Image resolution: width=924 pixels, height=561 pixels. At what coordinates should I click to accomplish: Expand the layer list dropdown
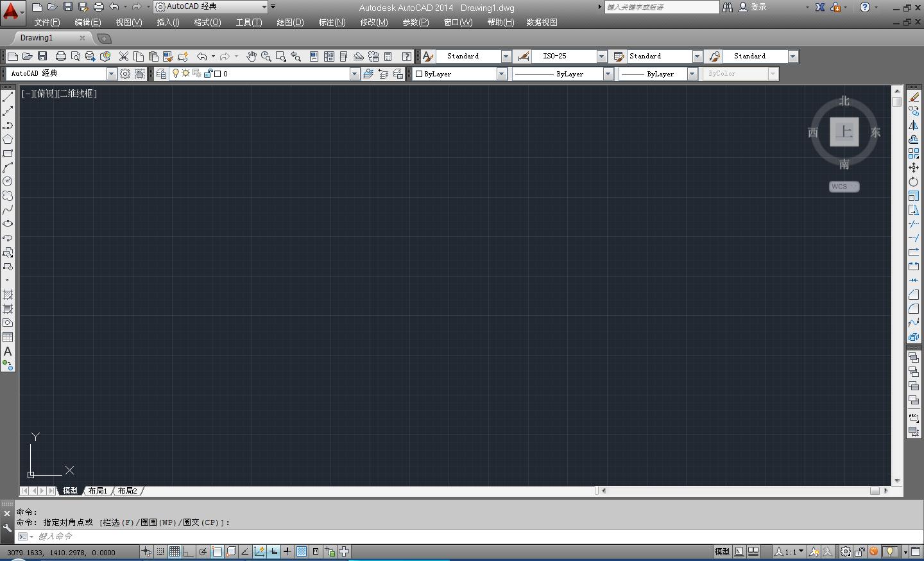pyautogui.click(x=354, y=74)
